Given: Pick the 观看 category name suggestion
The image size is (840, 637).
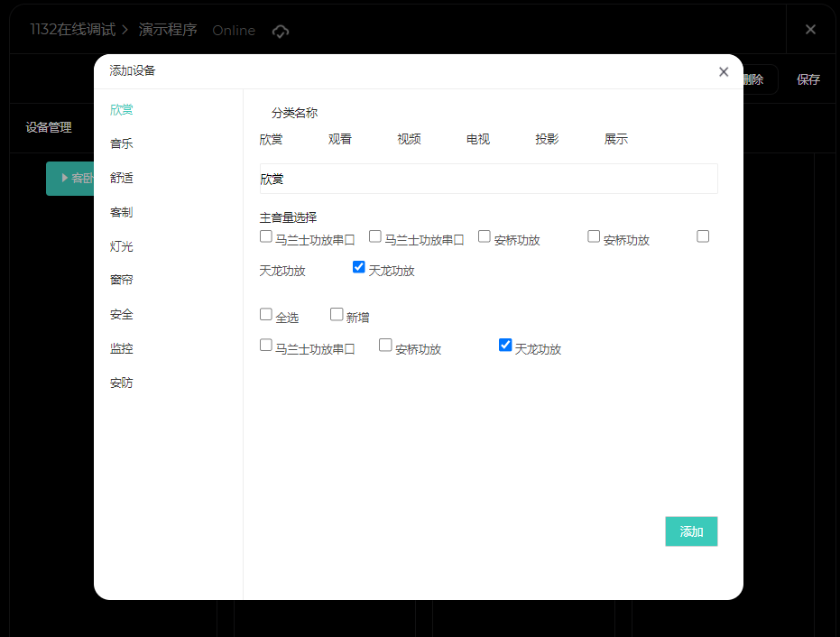Looking at the screenshot, I should coord(340,139).
